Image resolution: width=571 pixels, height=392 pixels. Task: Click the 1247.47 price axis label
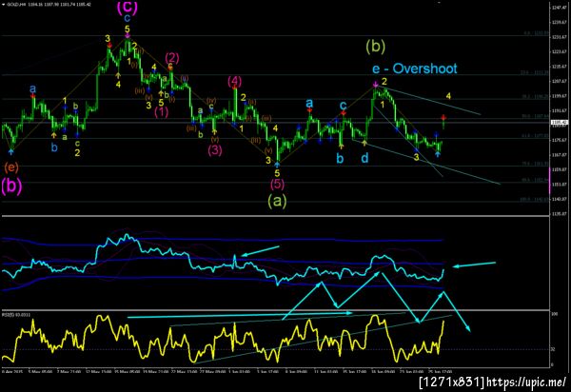[560, 8]
